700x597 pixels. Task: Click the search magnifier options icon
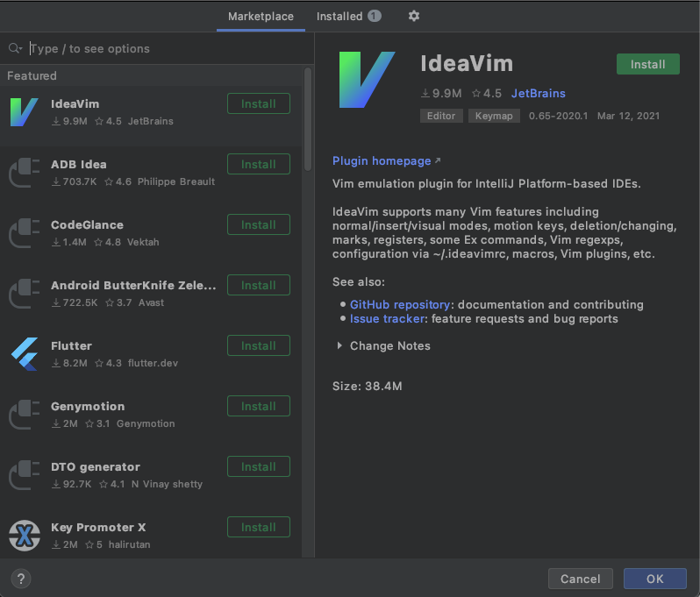(15, 48)
